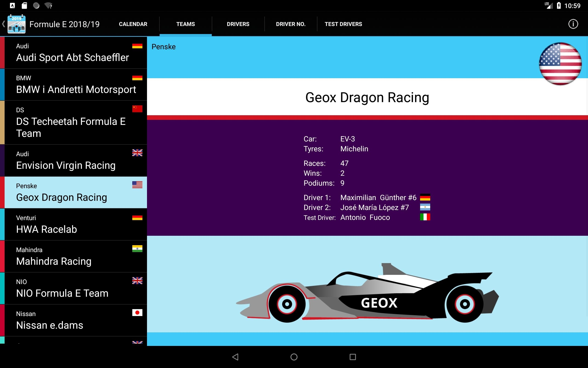Select DS Techeetah Formula E Team
This screenshot has height=368, width=588.
[73, 122]
